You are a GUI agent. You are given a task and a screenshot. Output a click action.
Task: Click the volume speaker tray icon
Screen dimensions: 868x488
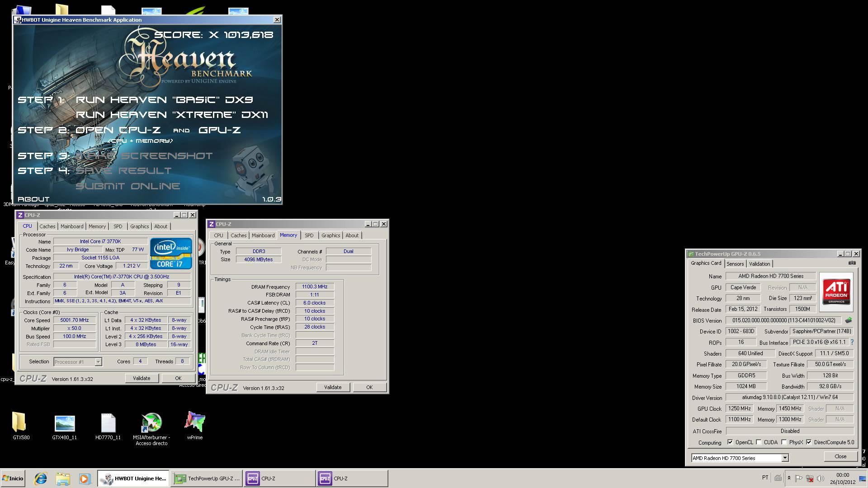(x=821, y=479)
